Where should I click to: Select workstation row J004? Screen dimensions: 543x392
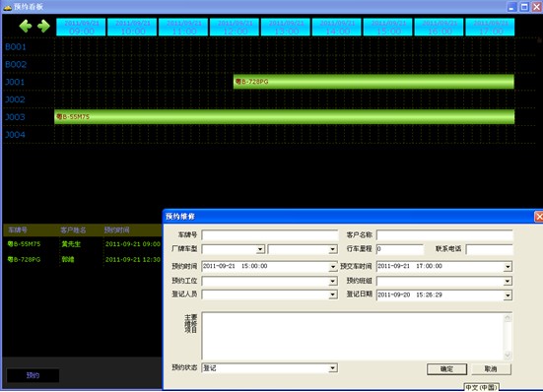[x=15, y=135]
